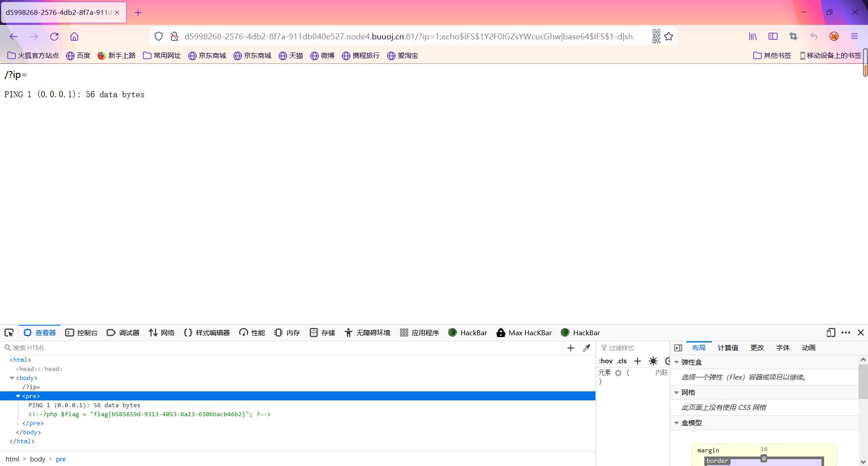868x466 pixels.
Task: Switch to 字体 fonts tab
Action: coord(783,348)
